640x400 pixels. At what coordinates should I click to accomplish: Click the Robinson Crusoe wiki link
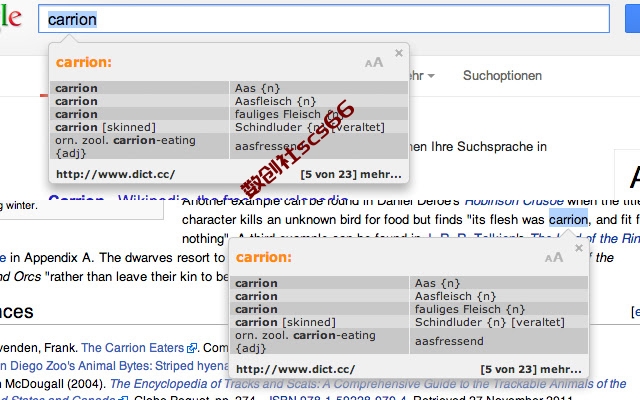coord(514,201)
